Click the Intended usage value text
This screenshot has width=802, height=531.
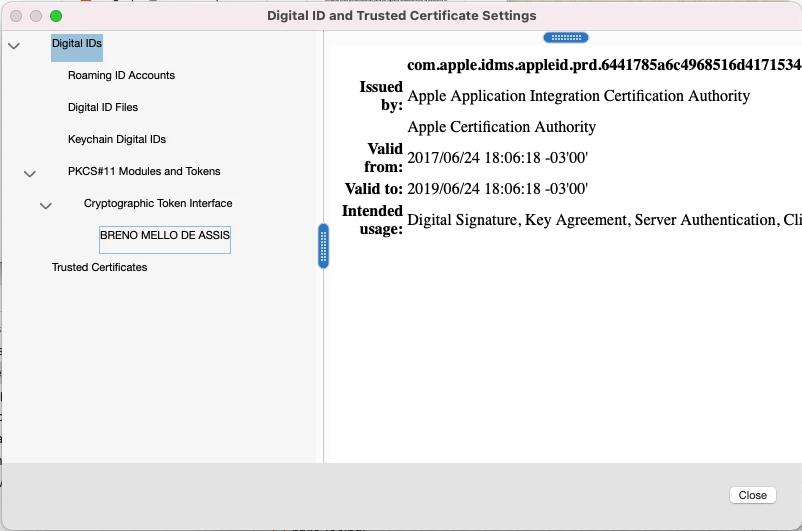coord(604,220)
